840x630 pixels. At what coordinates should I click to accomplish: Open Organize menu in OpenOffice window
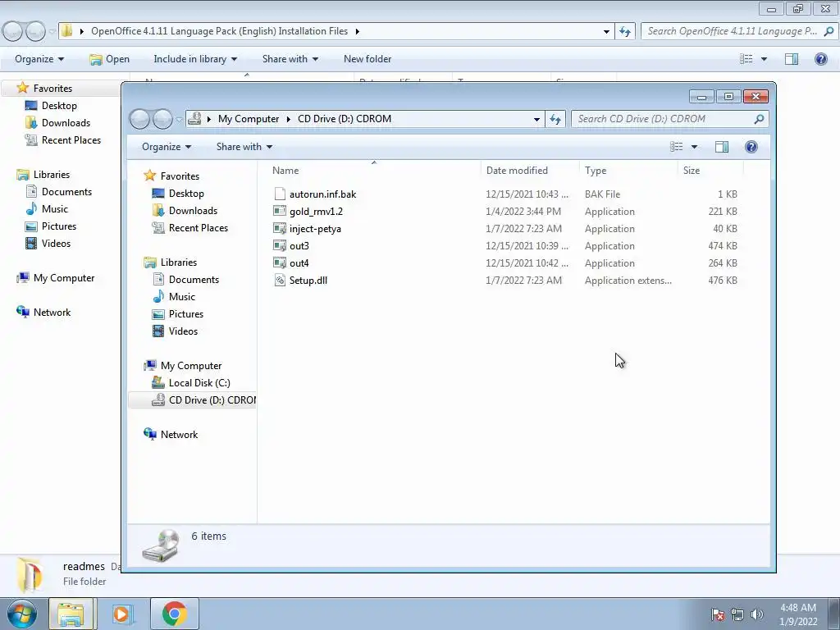pos(39,59)
